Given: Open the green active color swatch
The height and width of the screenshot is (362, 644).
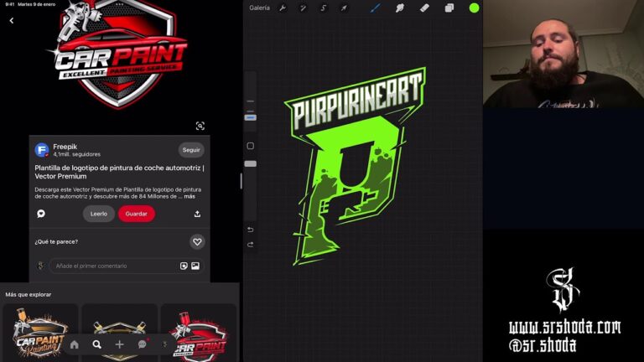Looking at the screenshot, I should coord(474,8).
